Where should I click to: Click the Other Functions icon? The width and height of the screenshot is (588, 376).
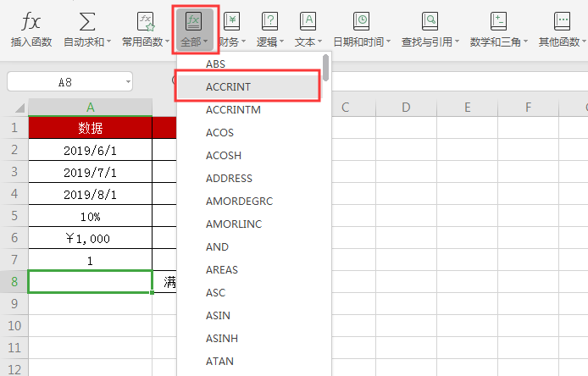[x=562, y=21]
